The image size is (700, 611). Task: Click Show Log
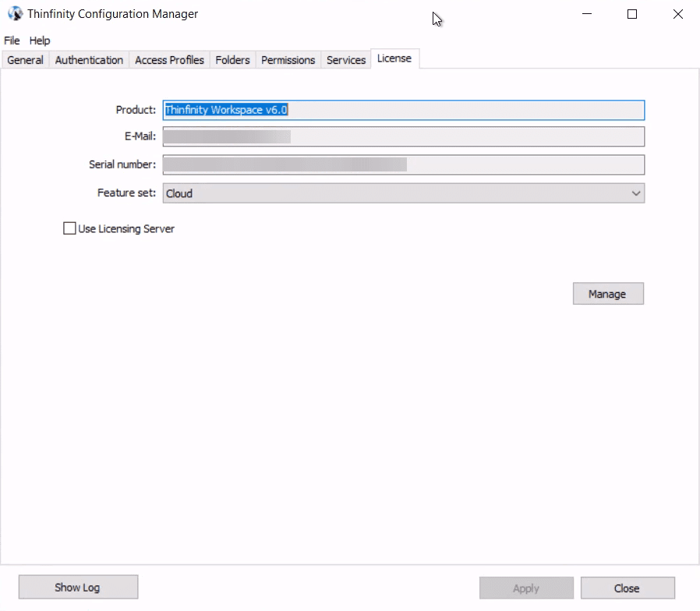click(78, 587)
